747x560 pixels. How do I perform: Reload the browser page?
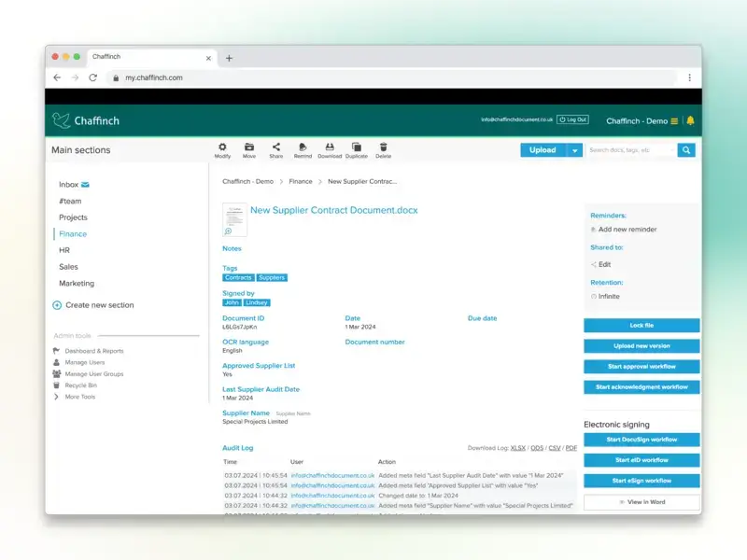coord(92,77)
